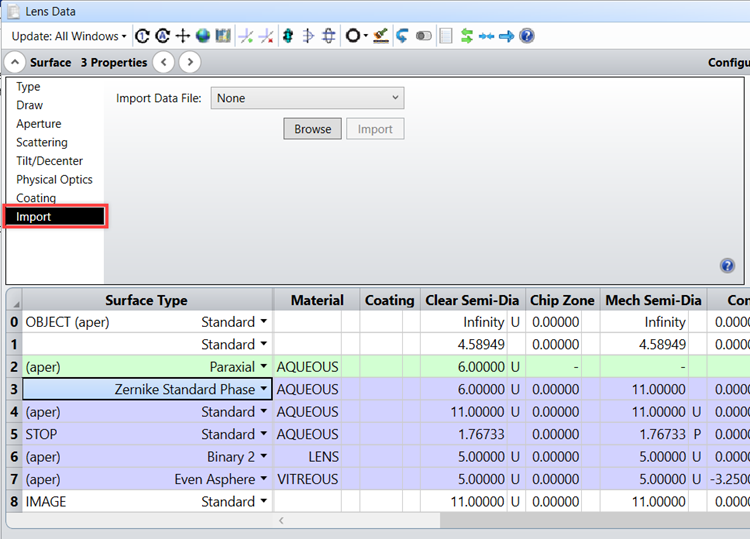Viewport: 750px width, 539px height.
Task: Click the Clear Semi-Dia column header
Action: (x=473, y=300)
